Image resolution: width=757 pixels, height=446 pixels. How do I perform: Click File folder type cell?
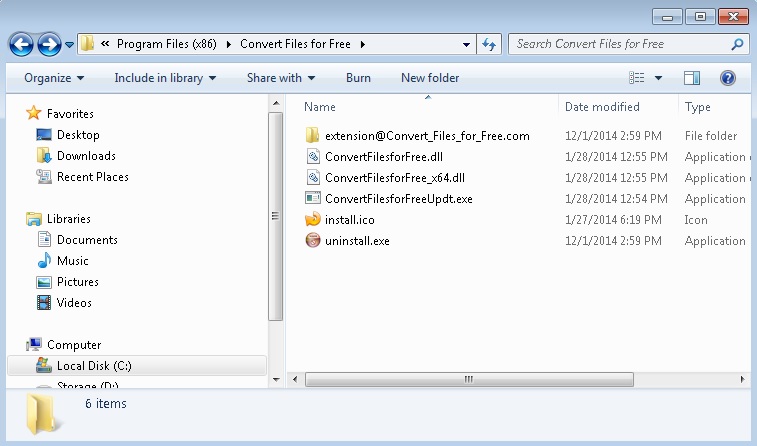[711, 136]
